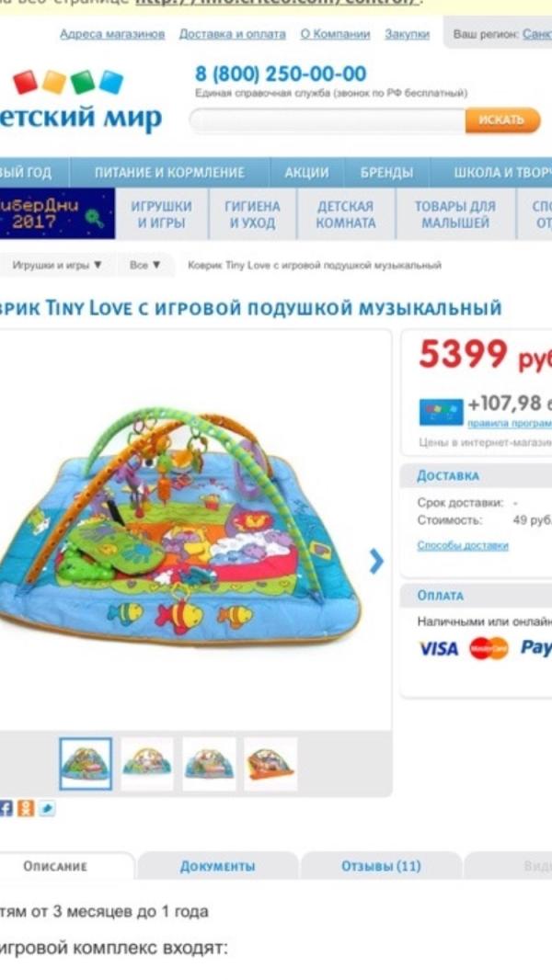Screen dimensions: 552x980
Task: Select the second product thumbnail
Action: (147, 764)
